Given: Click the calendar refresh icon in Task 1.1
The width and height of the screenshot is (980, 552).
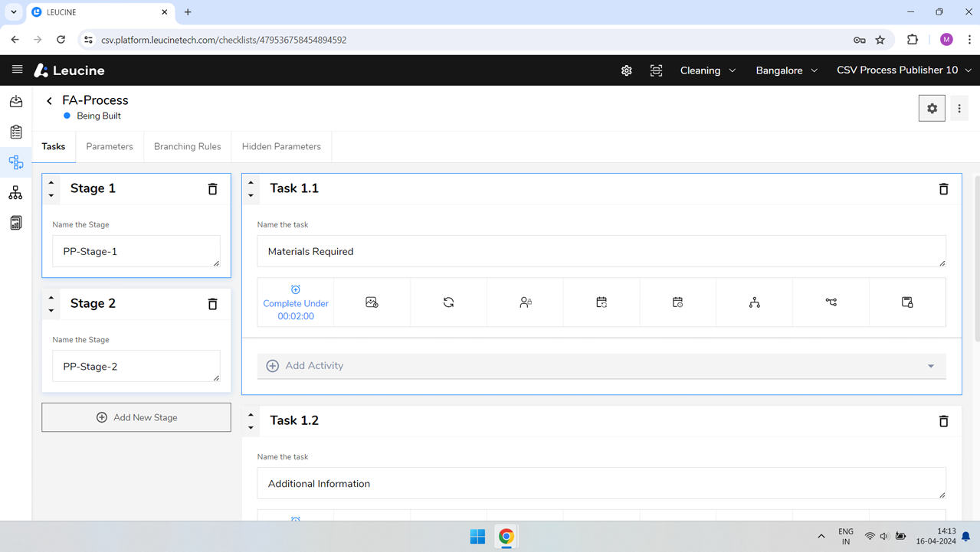Looking at the screenshot, I should 601,302.
